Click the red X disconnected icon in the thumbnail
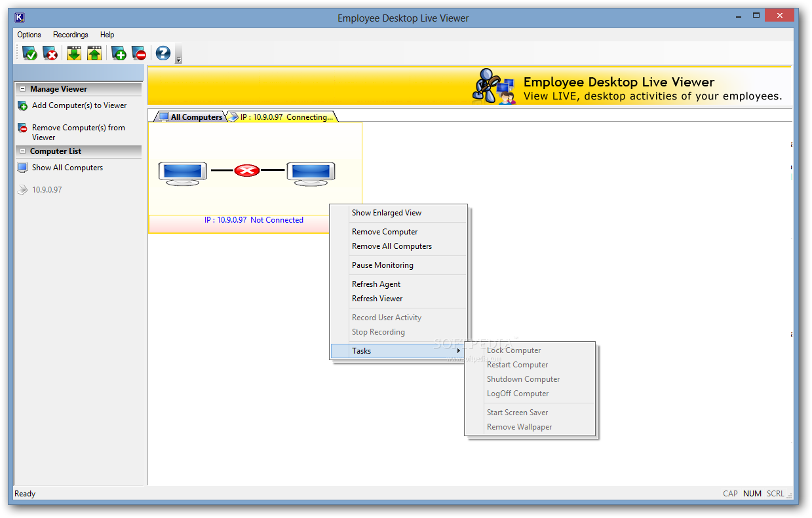 247,171
